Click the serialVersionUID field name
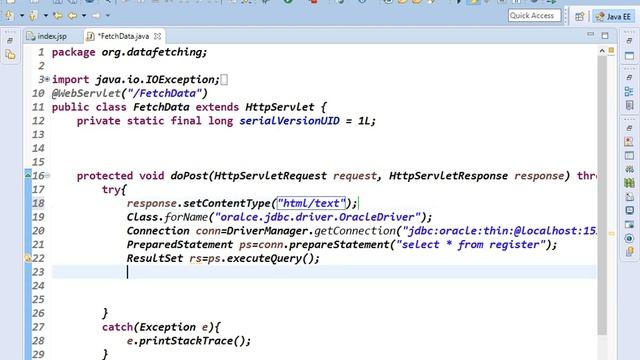This screenshot has height=360, width=640. [x=289, y=121]
